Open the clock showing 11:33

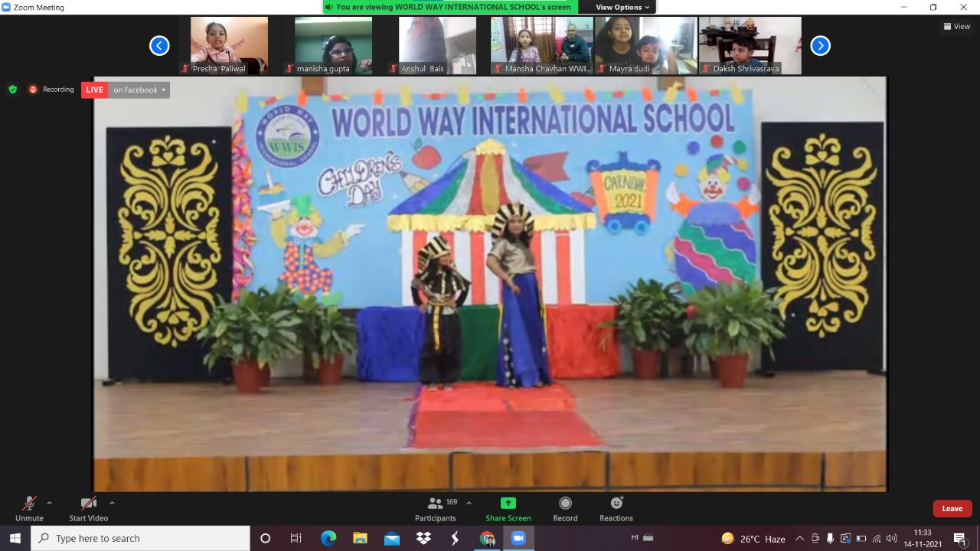tap(923, 539)
